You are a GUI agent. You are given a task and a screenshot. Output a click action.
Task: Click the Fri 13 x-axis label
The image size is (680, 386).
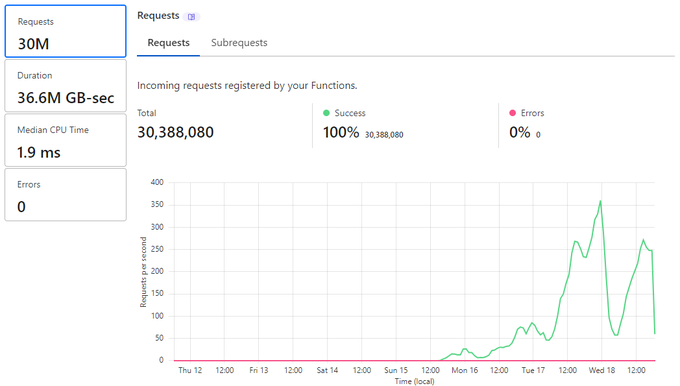(x=258, y=370)
